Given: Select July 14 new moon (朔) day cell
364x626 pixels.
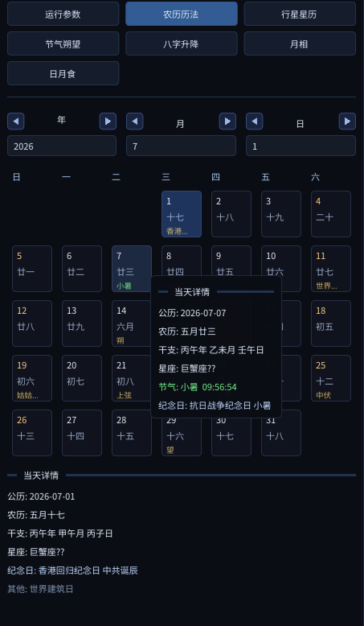Looking at the screenshot, I should pyautogui.click(x=132, y=323).
